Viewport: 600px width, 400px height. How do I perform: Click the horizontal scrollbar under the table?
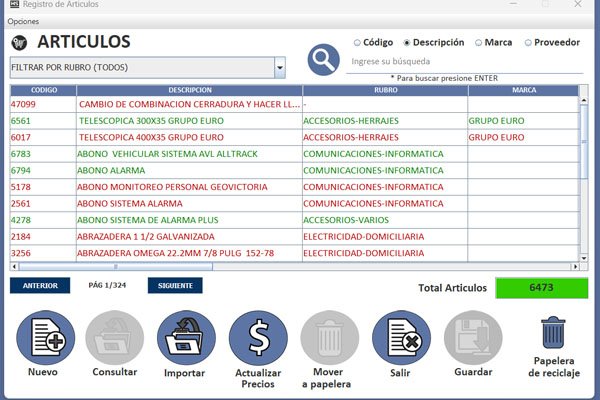point(300,267)
